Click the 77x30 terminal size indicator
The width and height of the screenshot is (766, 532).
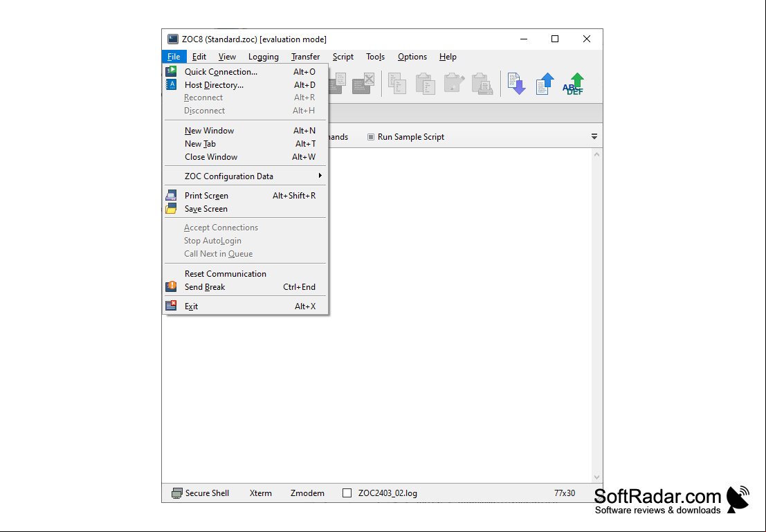tap(564, 493)
